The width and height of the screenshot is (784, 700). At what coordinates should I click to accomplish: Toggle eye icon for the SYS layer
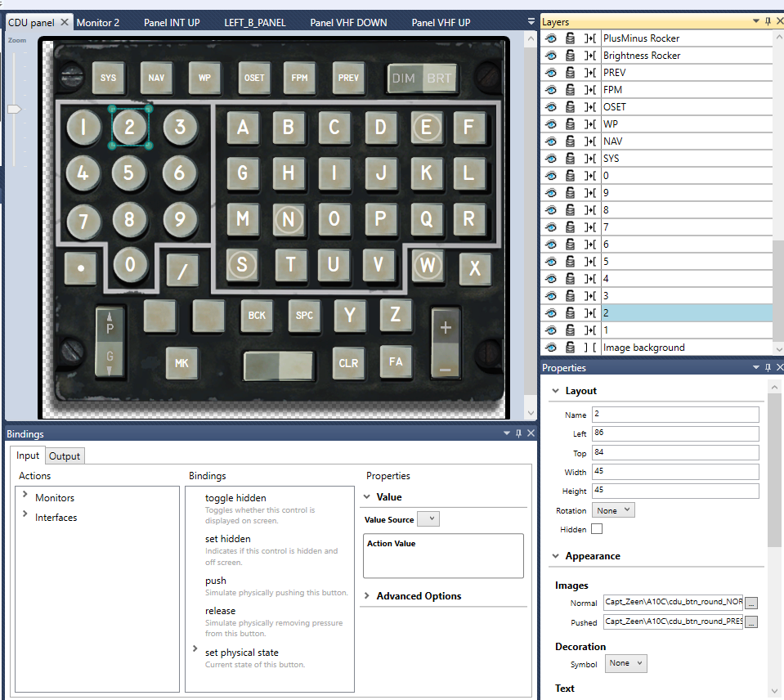coord(551,159)
